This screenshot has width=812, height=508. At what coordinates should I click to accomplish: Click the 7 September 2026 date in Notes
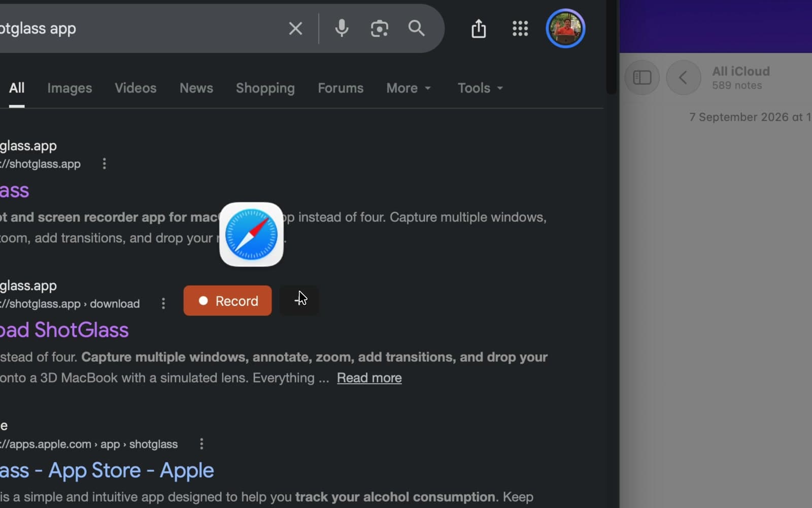(x=750, y=117)
